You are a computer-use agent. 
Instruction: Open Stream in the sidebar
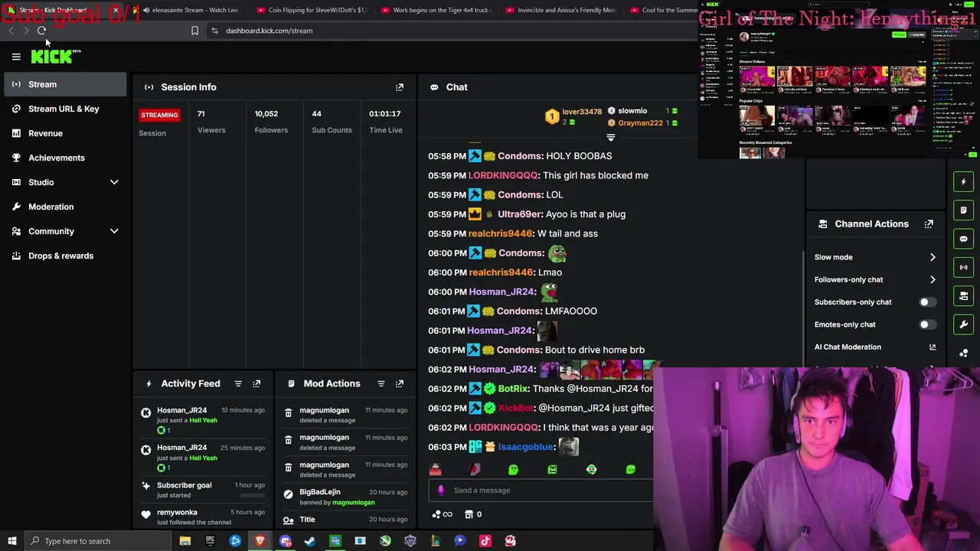[x=65, y=84]
